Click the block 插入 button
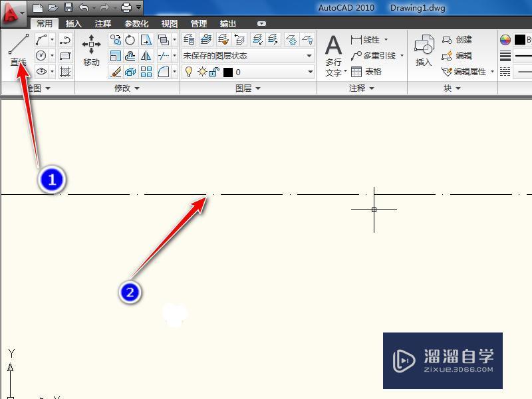The width and height of the screenshot is (532, 399). coord(424,51)
